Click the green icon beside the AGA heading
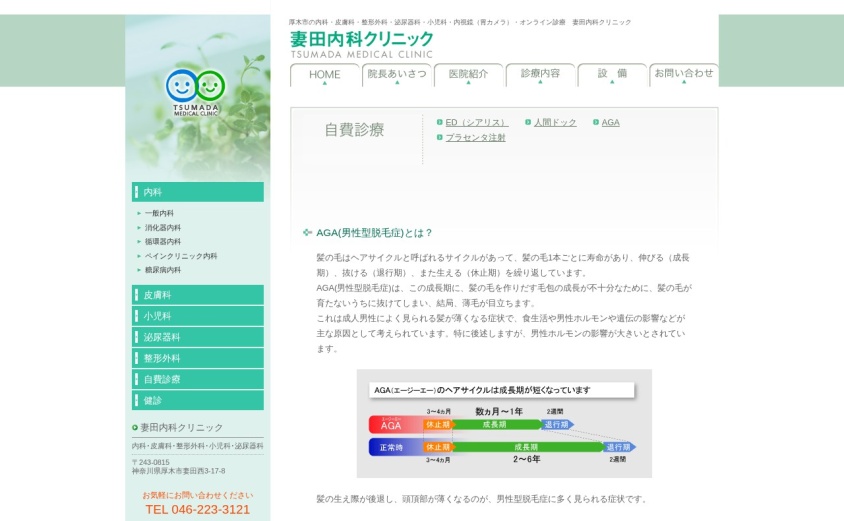 pyautogui.click(x=307, y=233)
